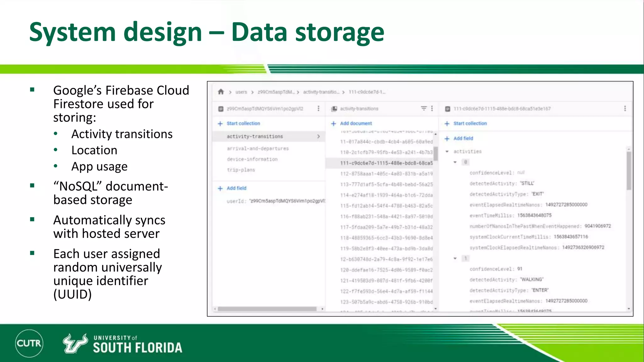Select document 111-c9dc6e7d-1115-488e

[x=380, y=163]
